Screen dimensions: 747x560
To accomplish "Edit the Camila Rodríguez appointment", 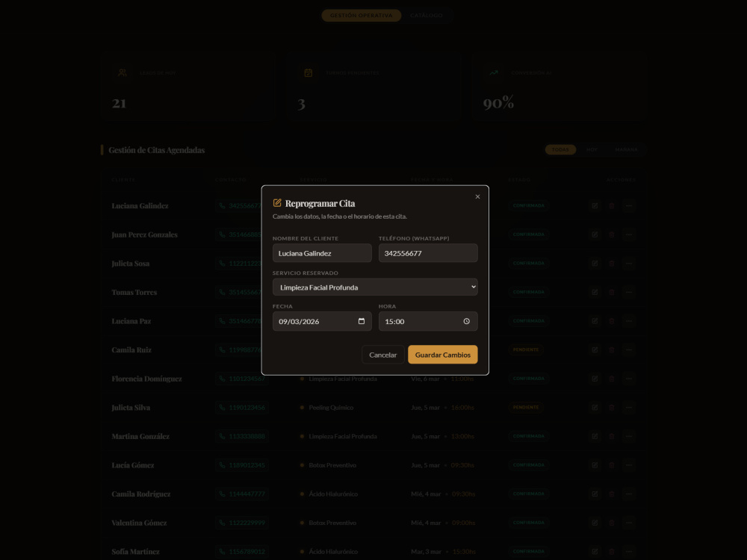I will click(595, 494).
